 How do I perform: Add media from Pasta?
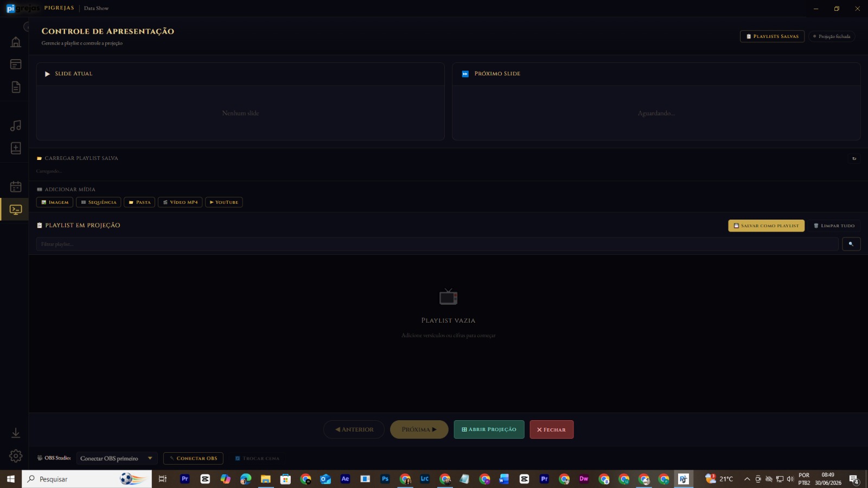point(139,202)
